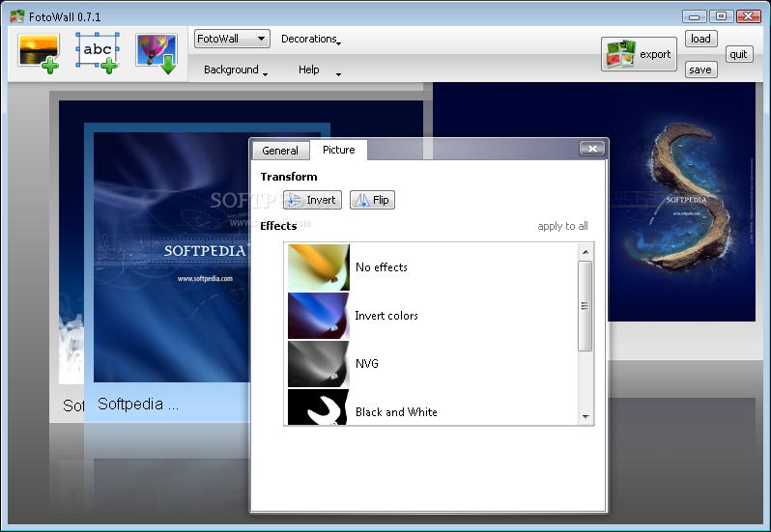Expand the Background menu
Viewport: 771px width, 532px height.
[x=236, y=70]
